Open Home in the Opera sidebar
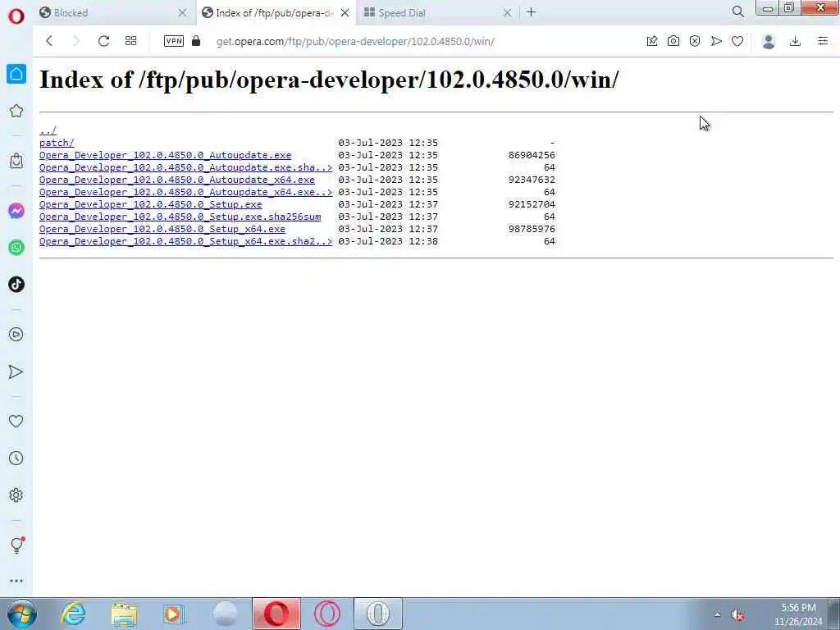Screen dimensions: 840x630 [x=16, y=74]
